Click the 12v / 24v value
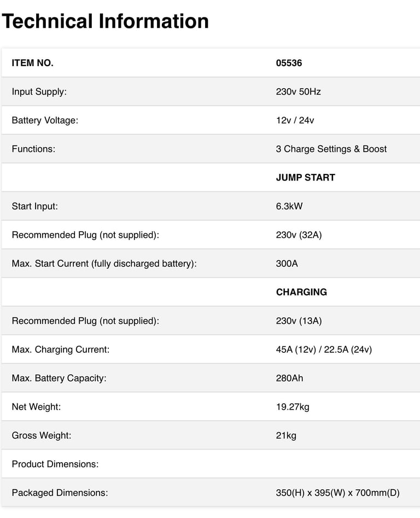The width and height of the screenshot is (420, 518). point(295,120)
